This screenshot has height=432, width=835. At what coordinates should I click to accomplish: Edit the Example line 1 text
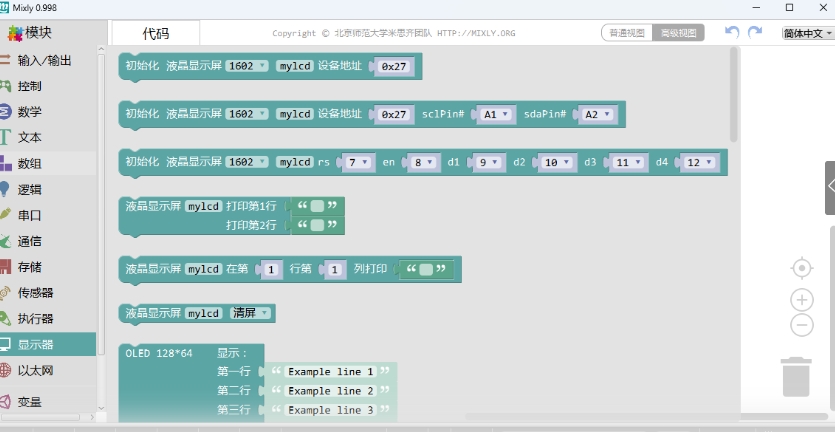coord(330,371)
